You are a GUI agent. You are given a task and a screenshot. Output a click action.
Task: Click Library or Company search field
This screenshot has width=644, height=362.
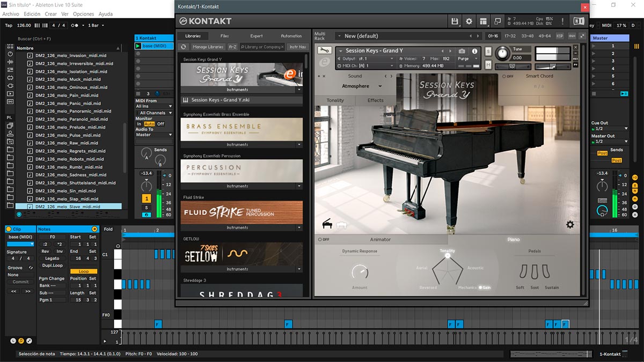[262, 47]
